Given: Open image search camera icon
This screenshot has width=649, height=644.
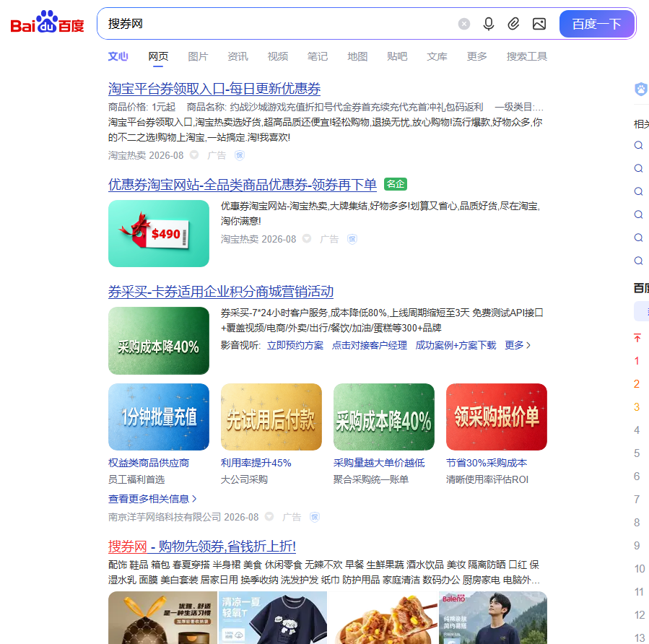Looking at the screenshot, I should click(539, 24).
